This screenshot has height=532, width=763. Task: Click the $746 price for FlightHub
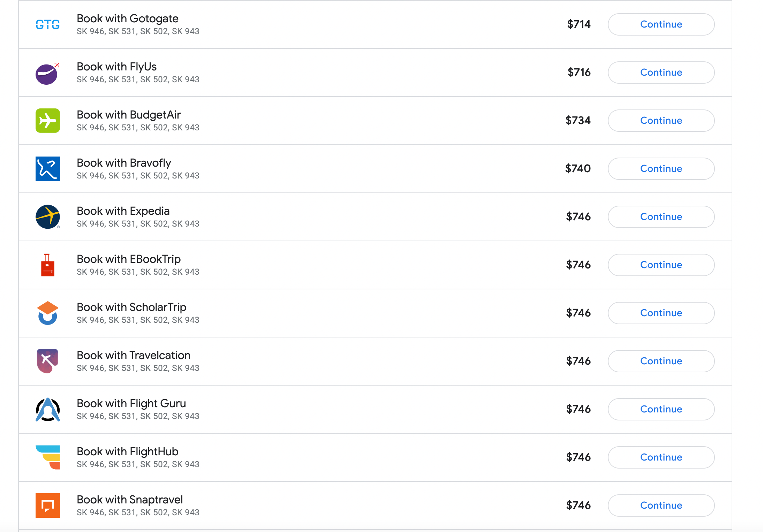pos(578,457)
